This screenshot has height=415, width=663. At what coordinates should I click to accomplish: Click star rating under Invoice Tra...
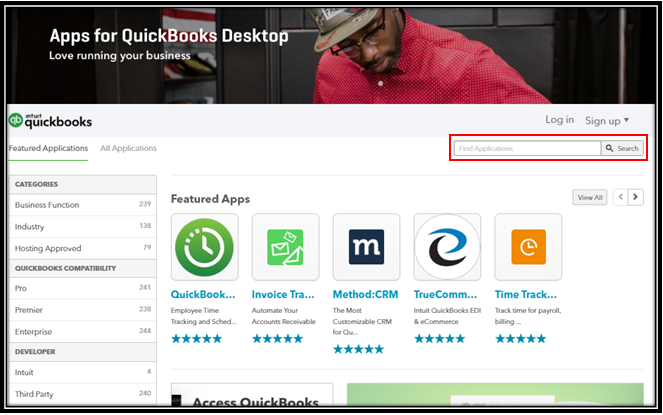pos(278,338)
